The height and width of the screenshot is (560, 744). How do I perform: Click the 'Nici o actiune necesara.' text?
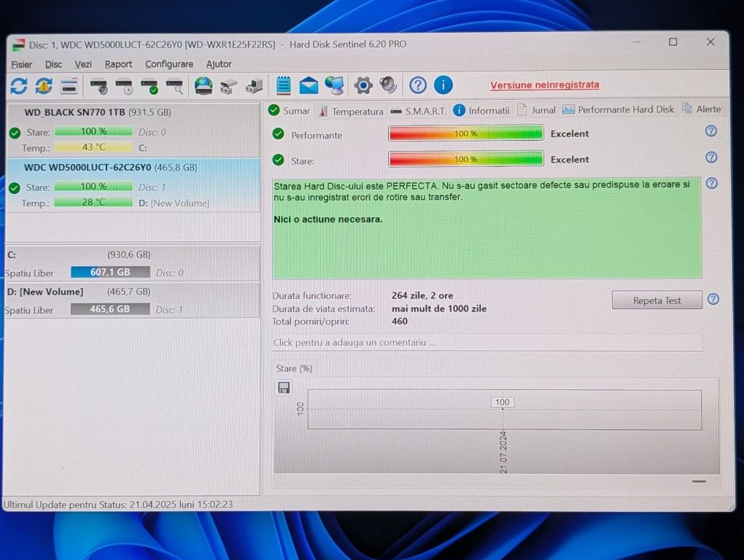click(x=328, y=219)
